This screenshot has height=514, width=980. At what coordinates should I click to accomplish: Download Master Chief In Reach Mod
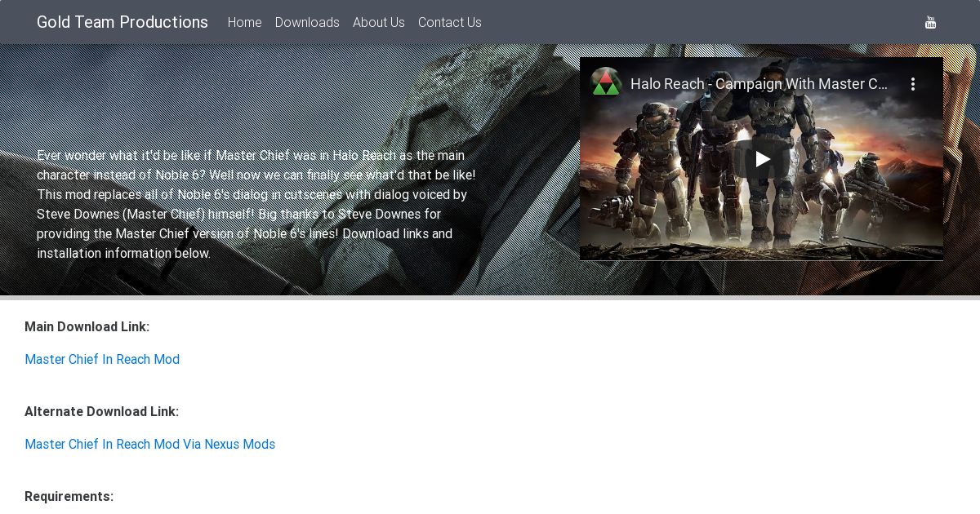click(102, 359)
